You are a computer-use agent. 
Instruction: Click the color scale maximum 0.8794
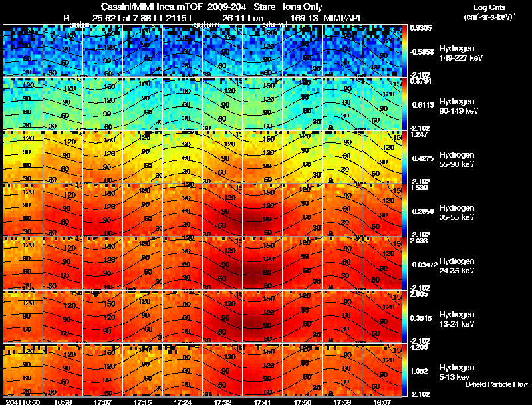click(421, 81)
